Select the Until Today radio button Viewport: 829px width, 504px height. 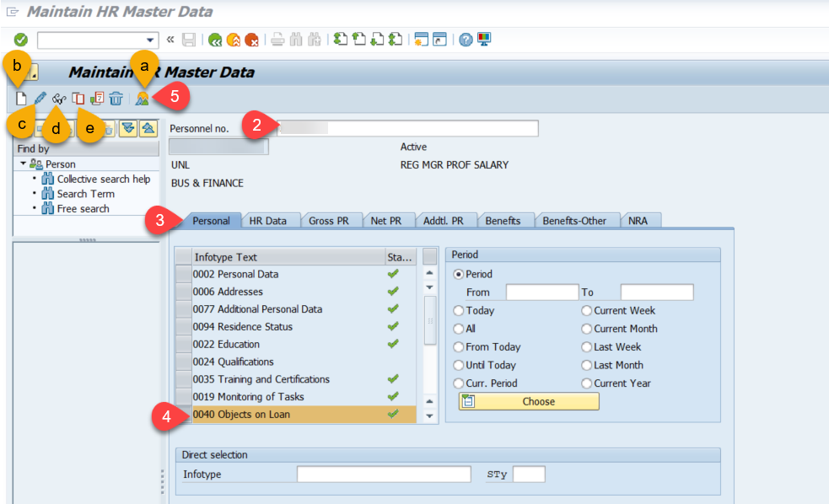(x=459, y=365)
